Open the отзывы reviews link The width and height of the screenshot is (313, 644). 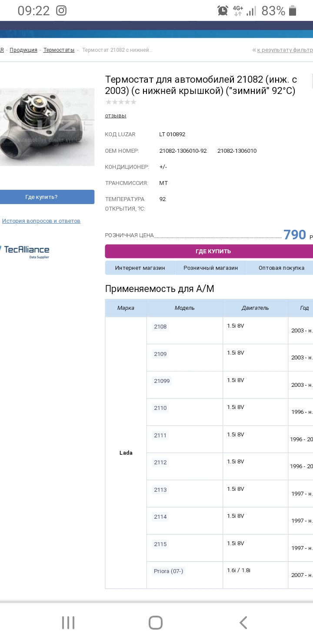[x=116, y=116]
